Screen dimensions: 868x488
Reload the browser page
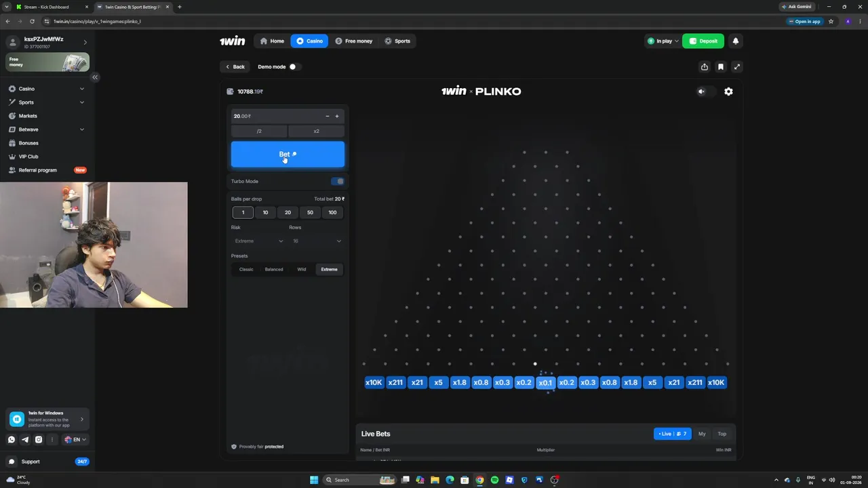pos(32,21)
